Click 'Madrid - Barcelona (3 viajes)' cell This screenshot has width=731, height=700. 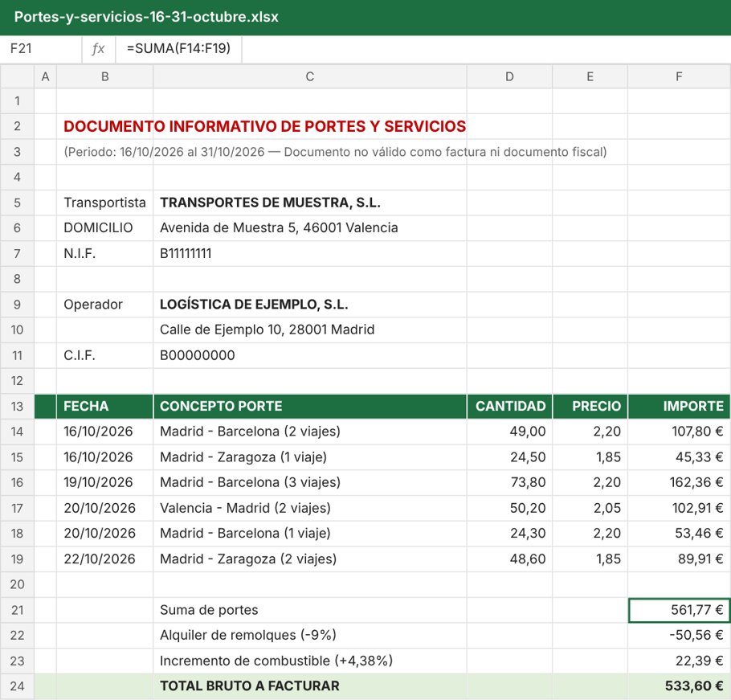click(309, 482)
